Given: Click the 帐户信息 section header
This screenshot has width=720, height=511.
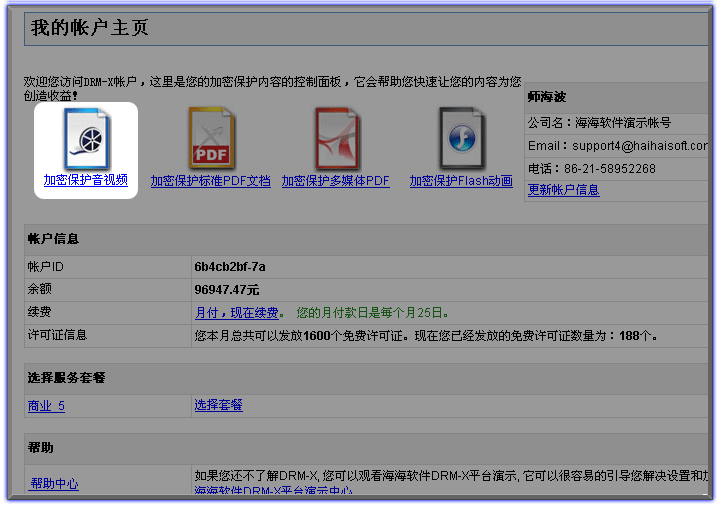Looking at the screenshot, I should (x=53, y=239).
